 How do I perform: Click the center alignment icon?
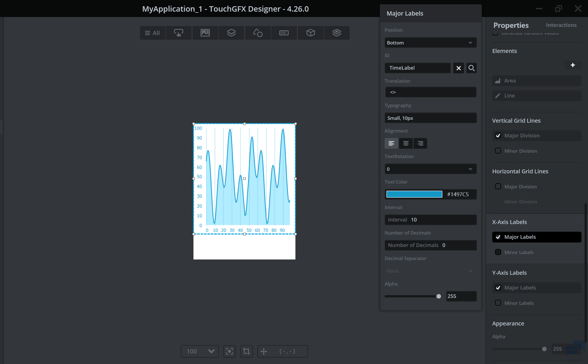tap(406, 143)
